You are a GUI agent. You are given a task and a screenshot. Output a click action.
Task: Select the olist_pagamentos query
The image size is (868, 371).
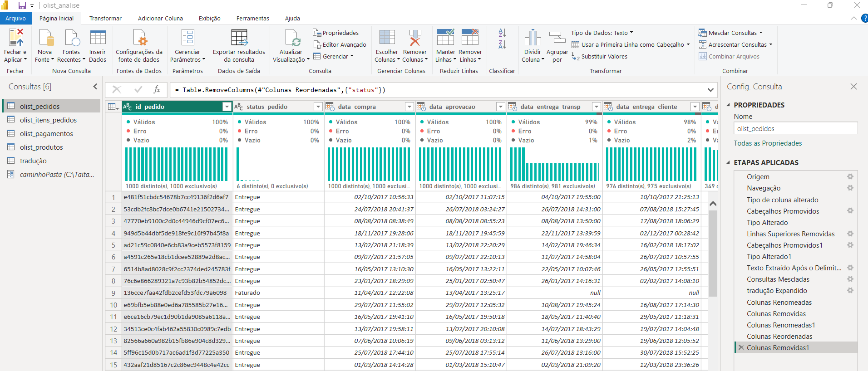pyautogui.click(x=46, y=133)
